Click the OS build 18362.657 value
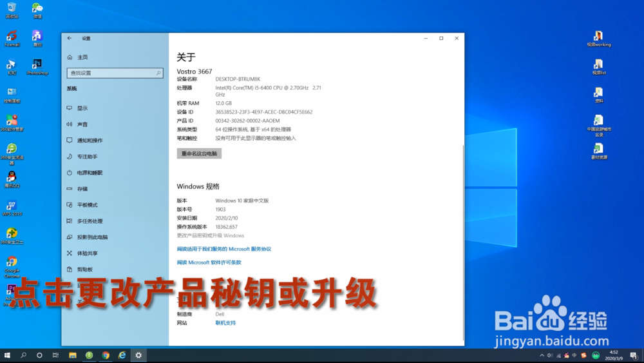 click(226, 227)
